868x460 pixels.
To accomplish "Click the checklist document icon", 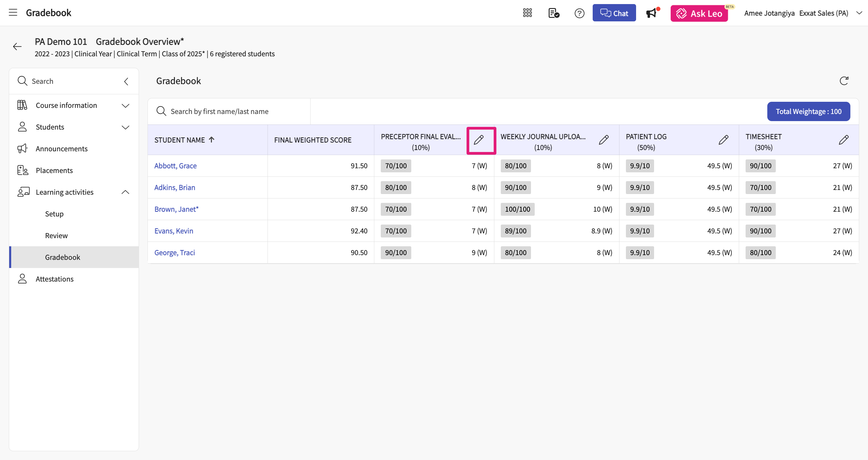I will click(553, 13).
